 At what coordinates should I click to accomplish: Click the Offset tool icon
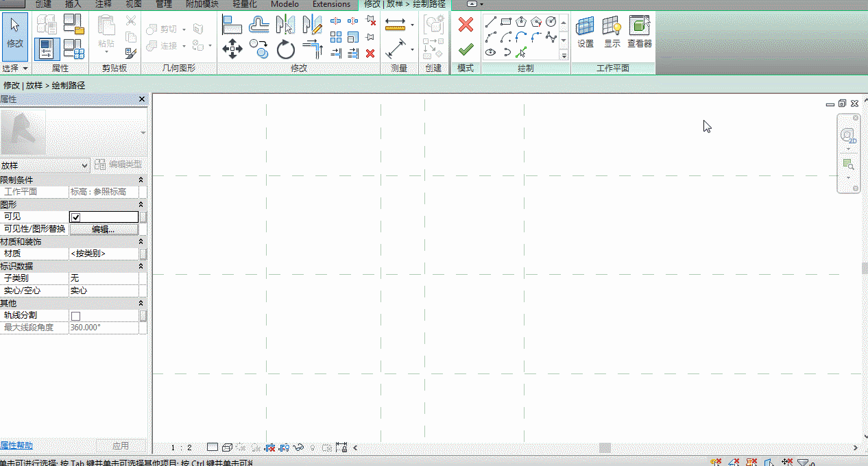pos(258,25)
